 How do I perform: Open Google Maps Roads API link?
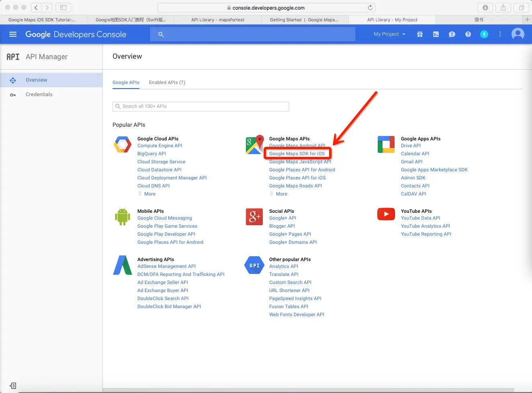pos(295,186)
